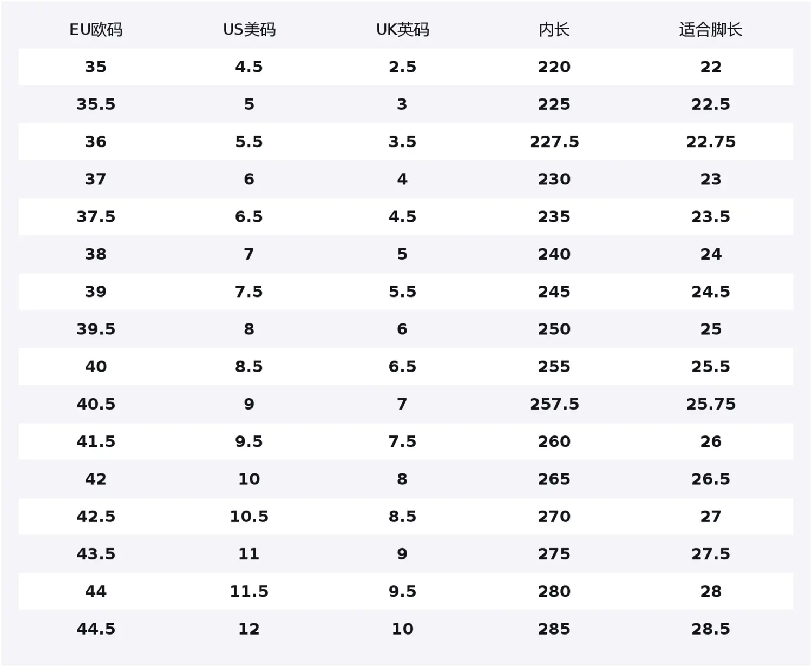Click US size 12 cell

[249, 629]
